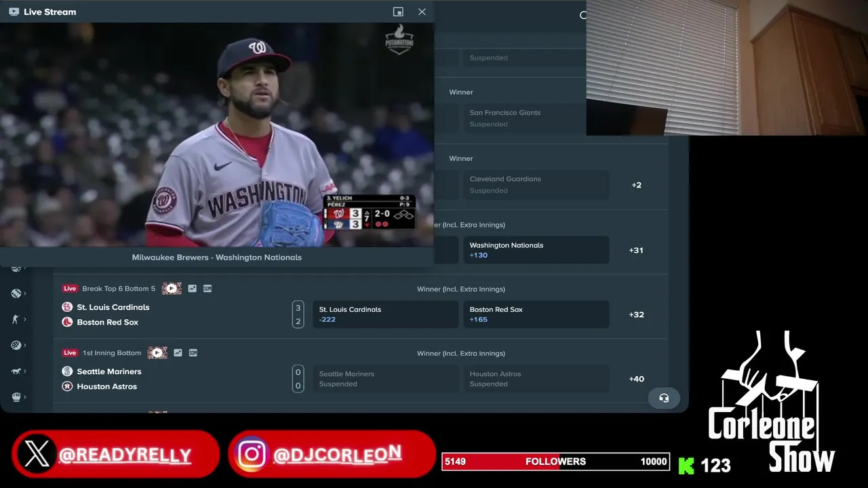
Task: Play live stream for Cardinals vs Red Sox
Action: [x=172, y=288]
